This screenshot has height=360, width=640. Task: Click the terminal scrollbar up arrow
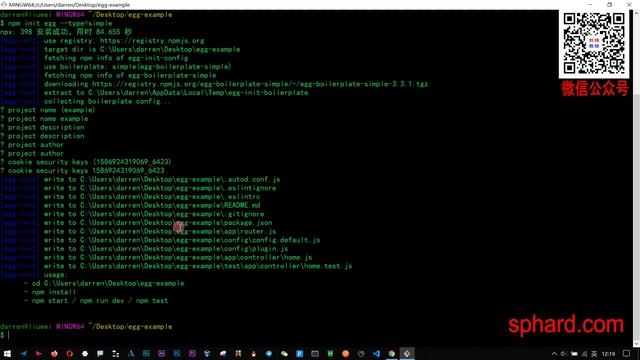pos(636,13)
